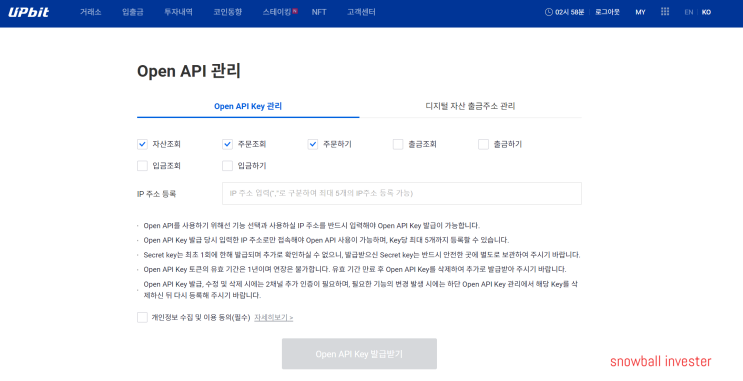Open the 자세히보기 link
The height and width of the screenshot is (381, 743).
coord(273,318)
